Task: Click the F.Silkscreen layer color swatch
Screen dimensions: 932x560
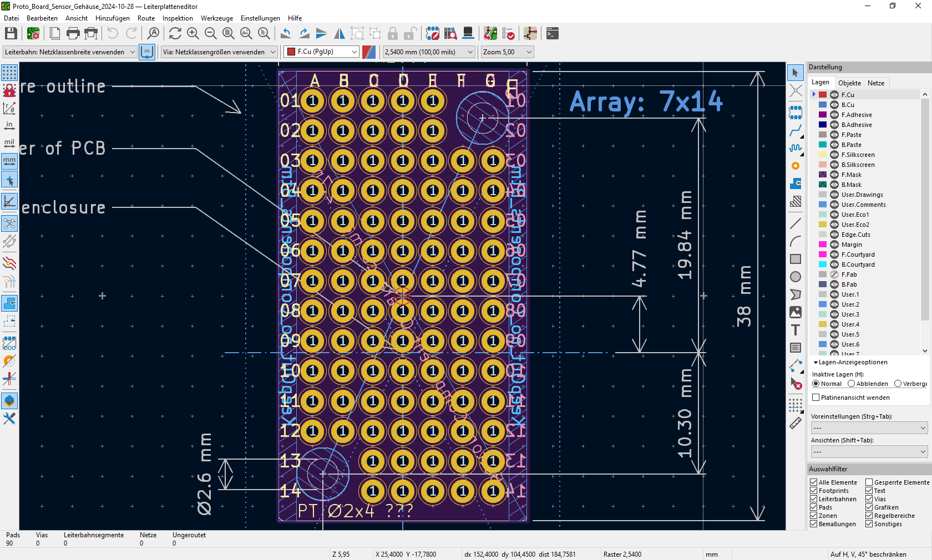Action: [823, 155]
